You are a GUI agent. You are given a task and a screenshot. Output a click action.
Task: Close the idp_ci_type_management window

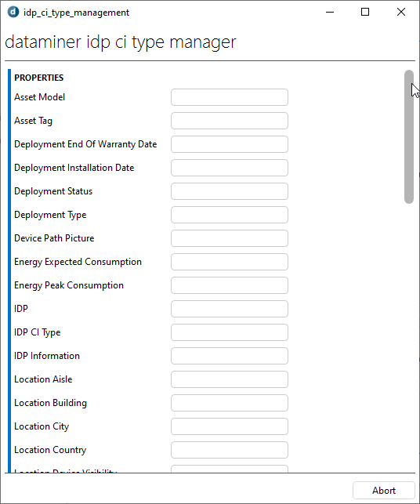click(401, 13)
